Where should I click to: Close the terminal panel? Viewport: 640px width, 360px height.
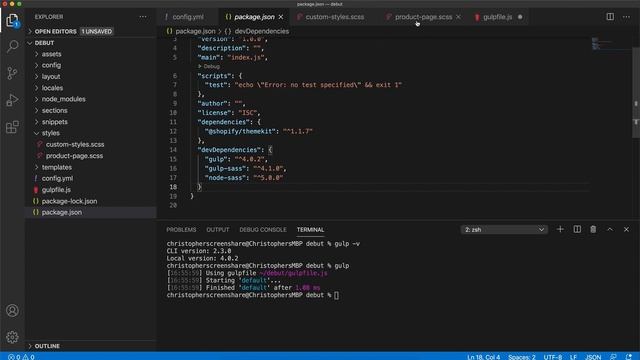point(626,229)
